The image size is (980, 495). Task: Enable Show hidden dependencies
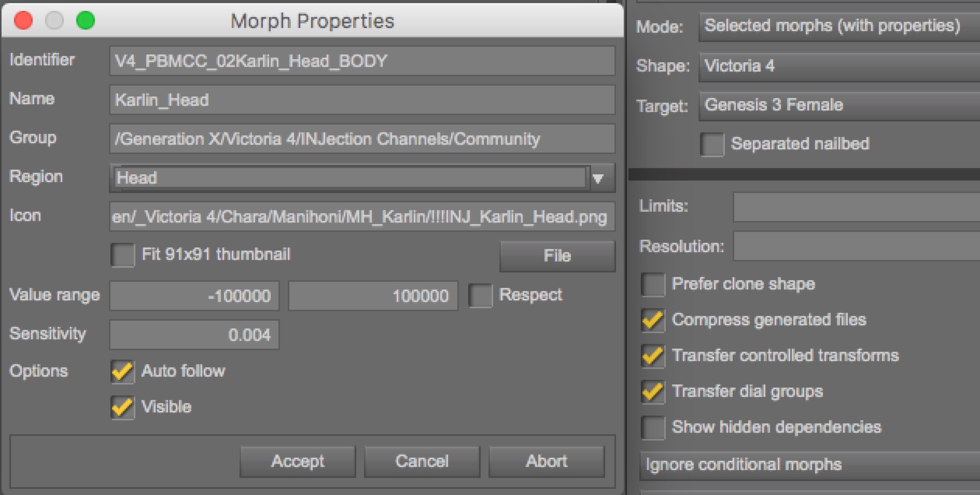(x=653, y=428)
